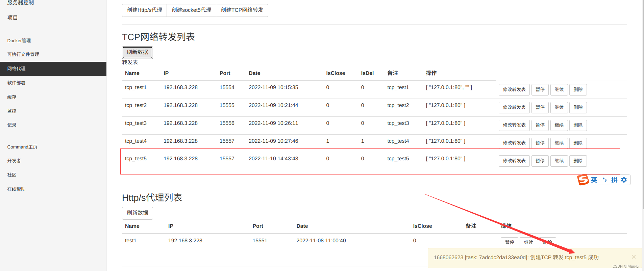Open Command主页 in the sidebar
This screenshot has width=644, height=271.
pos(22,147)
